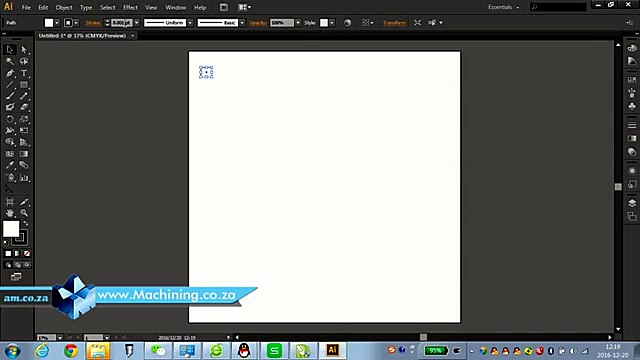640x360 pixels.
Task: Open the fill color dropdown in control bar
Action: [x=57, y=23]
